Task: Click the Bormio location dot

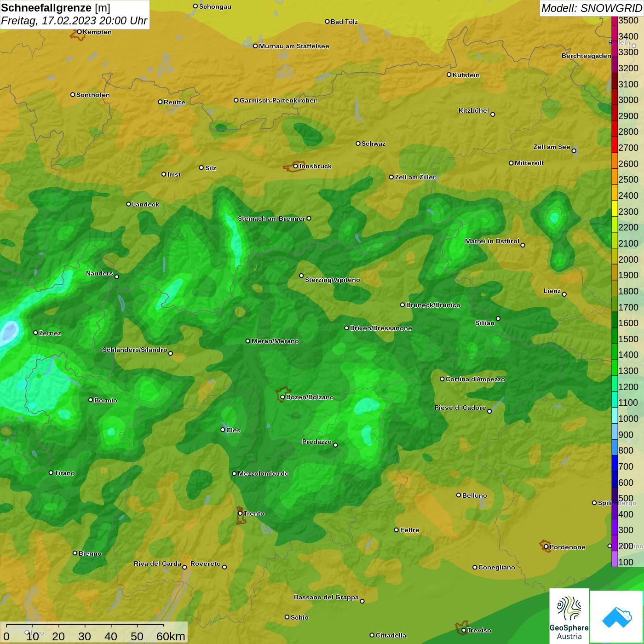Action: click(x=91, y=400)
